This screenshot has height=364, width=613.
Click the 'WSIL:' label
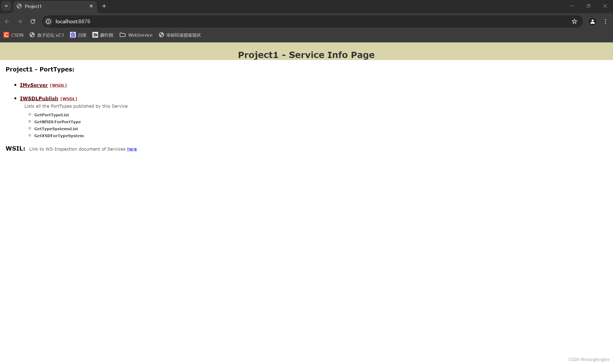pos(15,148)
